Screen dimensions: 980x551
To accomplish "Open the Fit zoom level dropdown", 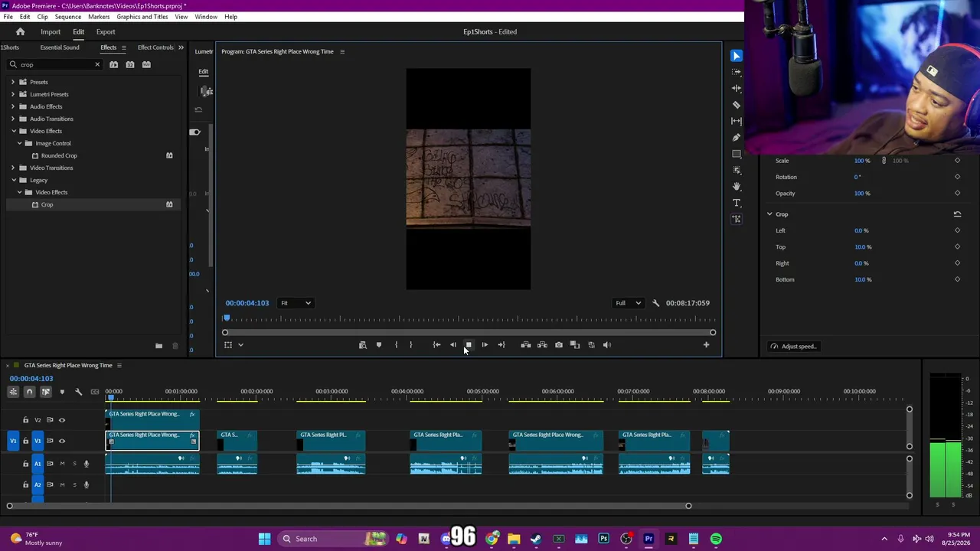I will coord(296,303).
